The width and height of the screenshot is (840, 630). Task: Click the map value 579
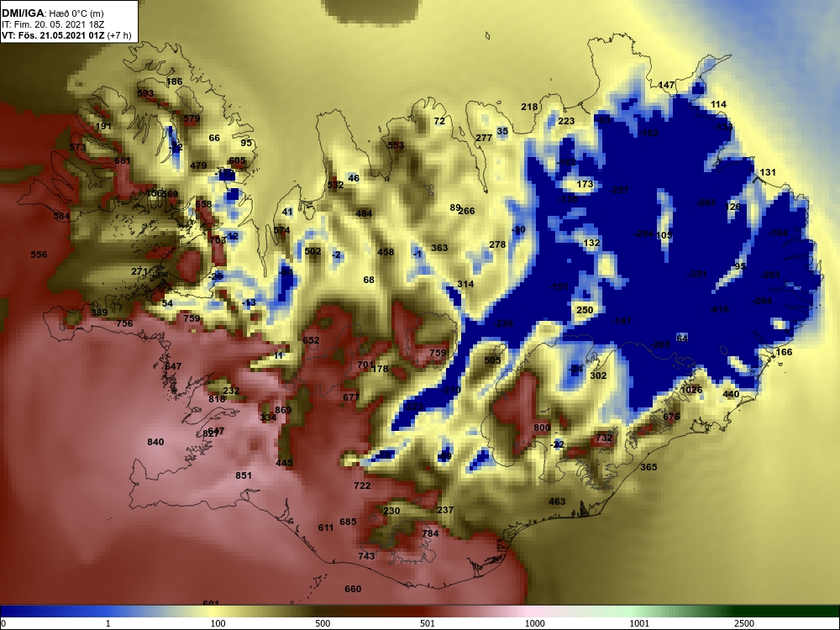(192, 119)
